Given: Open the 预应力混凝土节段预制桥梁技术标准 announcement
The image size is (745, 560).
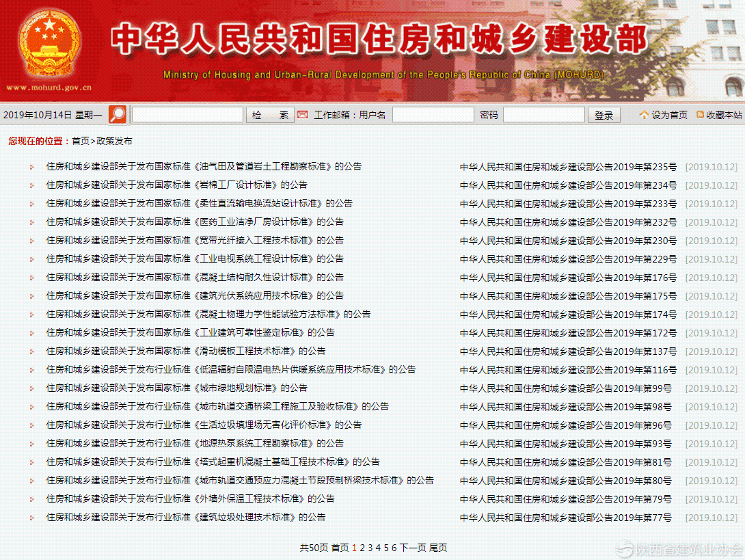Looking at the screenshot, I should pos(239,481).
